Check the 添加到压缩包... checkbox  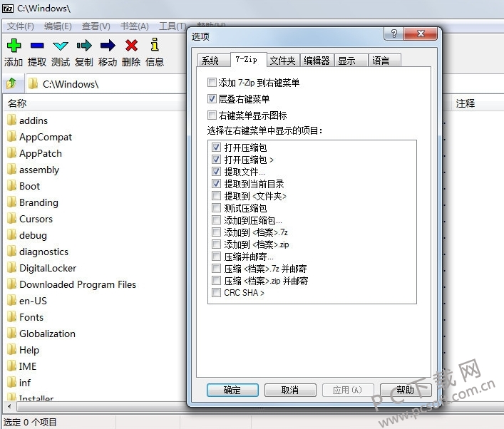tap(216, 219)
